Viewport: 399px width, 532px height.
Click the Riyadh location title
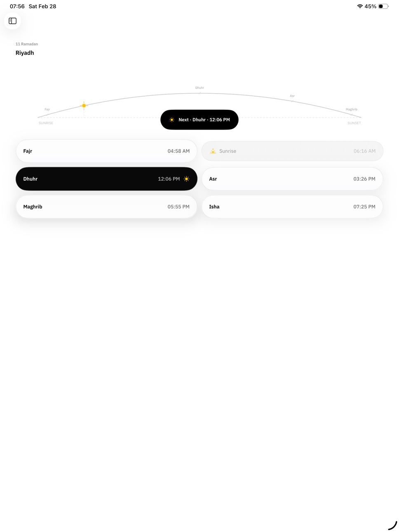[x=25, y=53]
